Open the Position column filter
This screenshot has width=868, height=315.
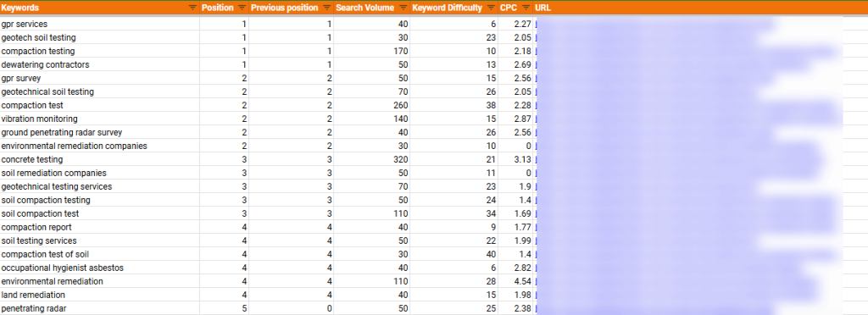coord(242,8)
